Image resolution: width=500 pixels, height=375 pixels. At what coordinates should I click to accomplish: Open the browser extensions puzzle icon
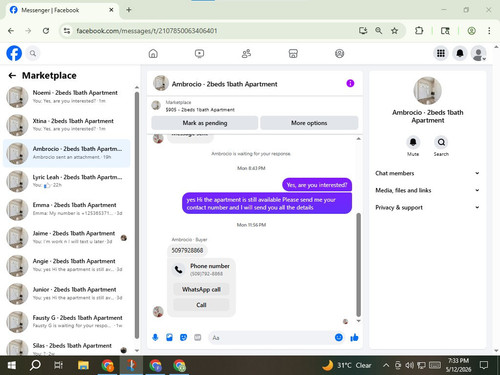(419, 31)
